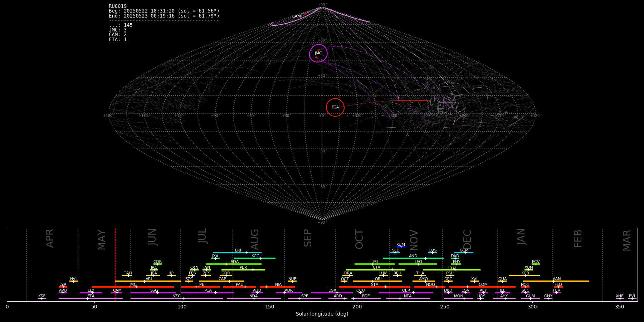The height and width of the screenshot is (322, 644).
Task: Click the PER shower label in the timeline
Action: [x=243, y=268]
